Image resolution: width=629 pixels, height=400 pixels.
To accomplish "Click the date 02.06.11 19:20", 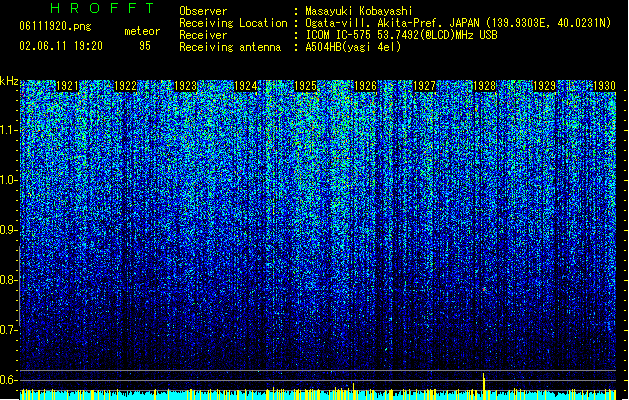I will (x=61, y=46).
